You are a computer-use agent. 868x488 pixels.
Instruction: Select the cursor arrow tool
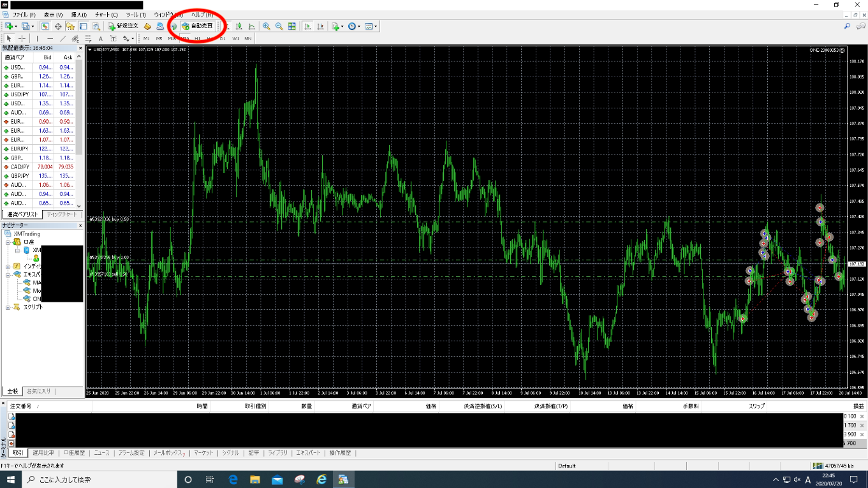click(x=9, y=38)
